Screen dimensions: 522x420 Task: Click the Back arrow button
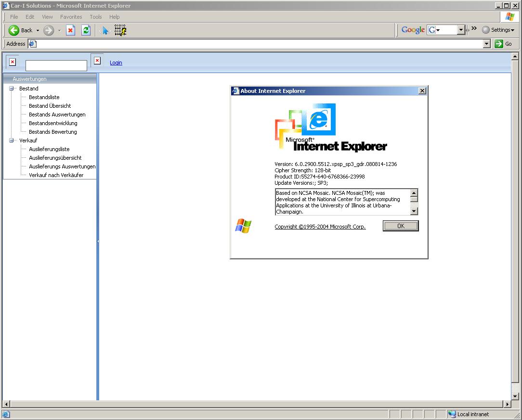pos(13,30)
